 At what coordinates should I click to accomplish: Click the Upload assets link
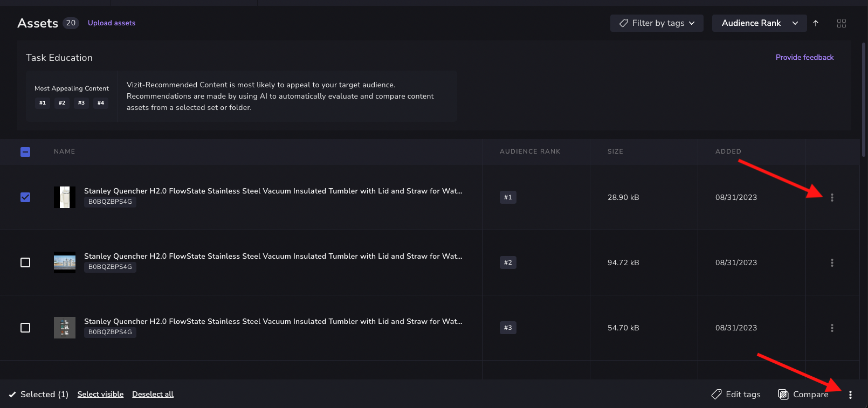click(x=112, y=23)
